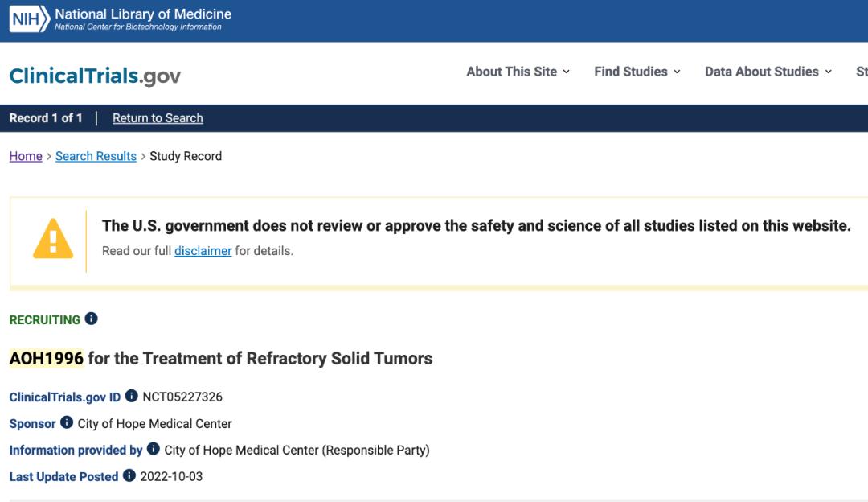Click the Information provided by label

[x=76, y=450]
